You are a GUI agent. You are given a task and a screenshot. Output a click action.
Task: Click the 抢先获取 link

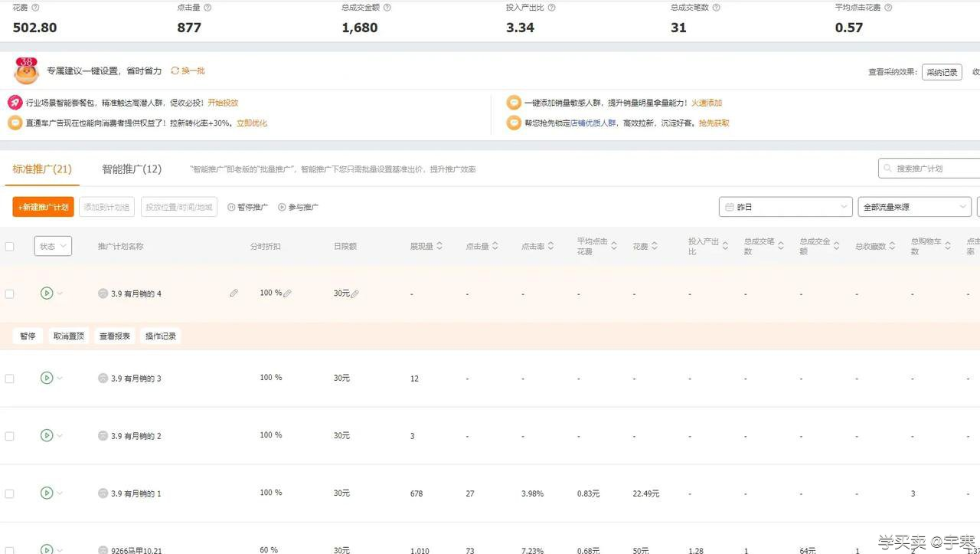(x=714, y=123)
